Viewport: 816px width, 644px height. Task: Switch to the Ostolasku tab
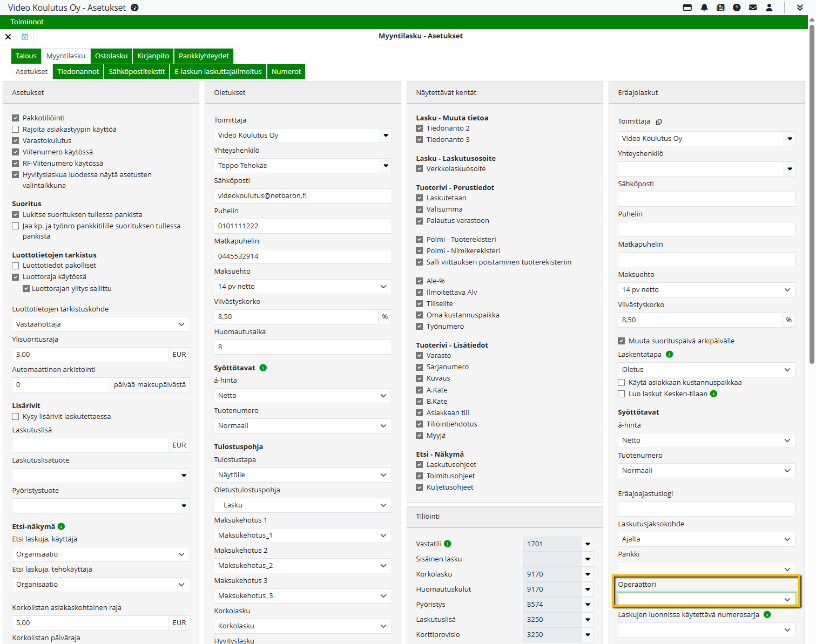coord(111,56)
